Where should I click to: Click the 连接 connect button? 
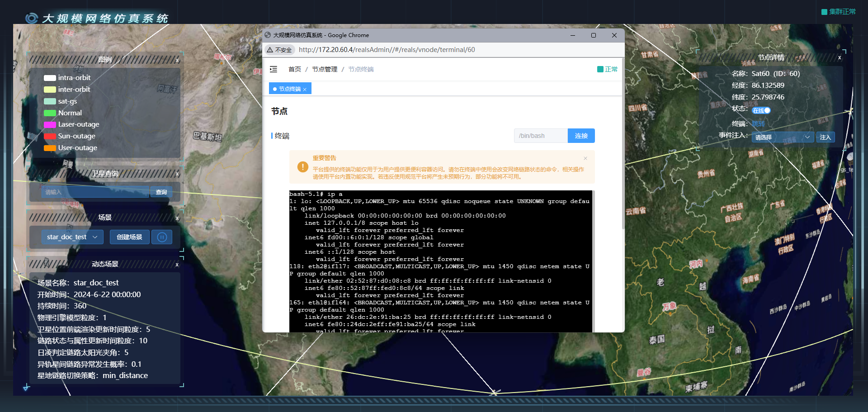click(581, 136)
